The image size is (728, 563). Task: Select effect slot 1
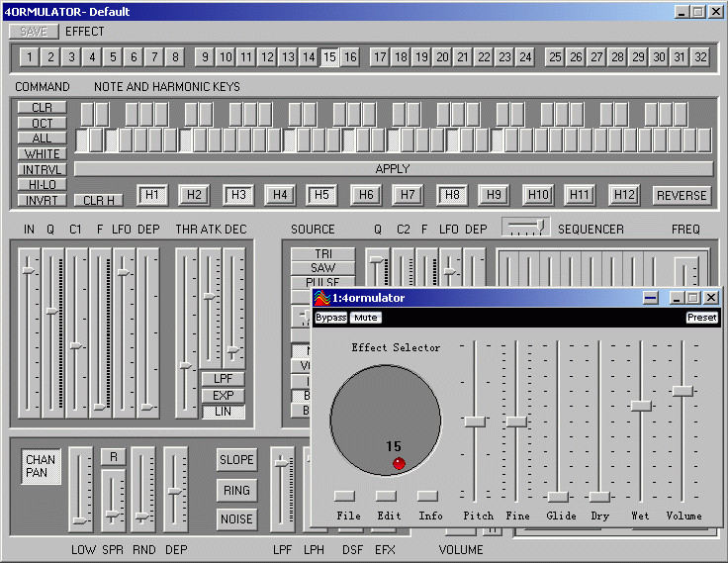point(30,57)
